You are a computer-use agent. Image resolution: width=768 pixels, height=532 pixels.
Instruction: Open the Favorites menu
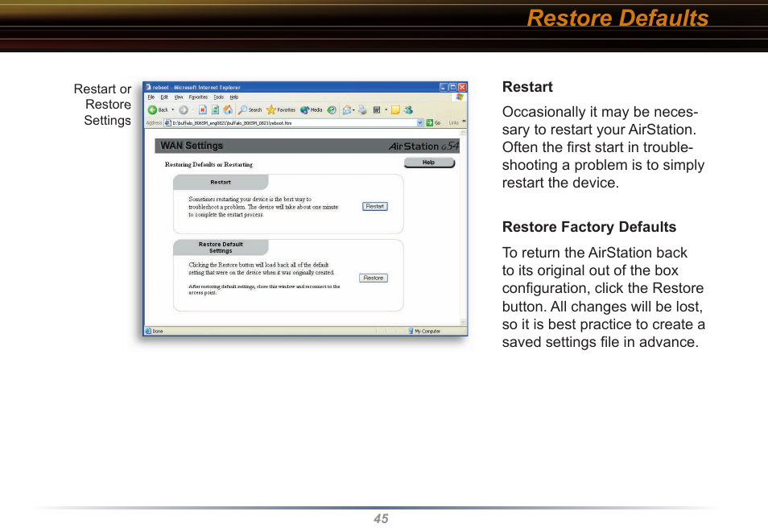click(x=198, y=97)
